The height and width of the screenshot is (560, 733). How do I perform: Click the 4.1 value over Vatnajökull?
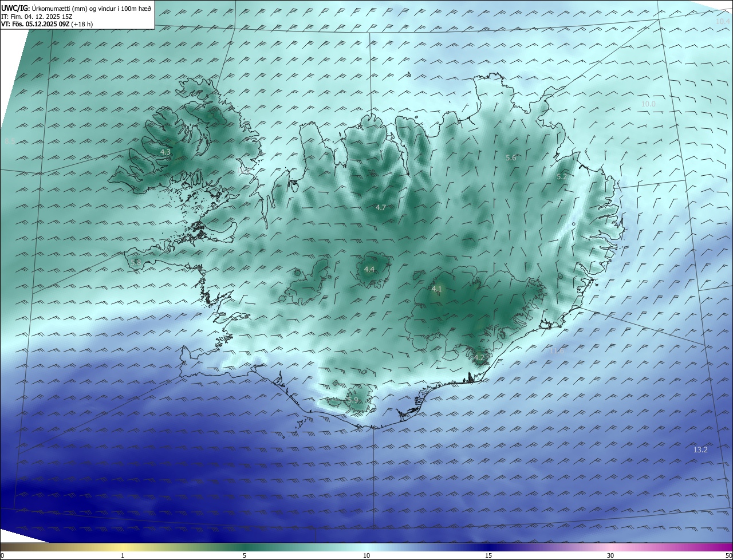click(436, 289)
